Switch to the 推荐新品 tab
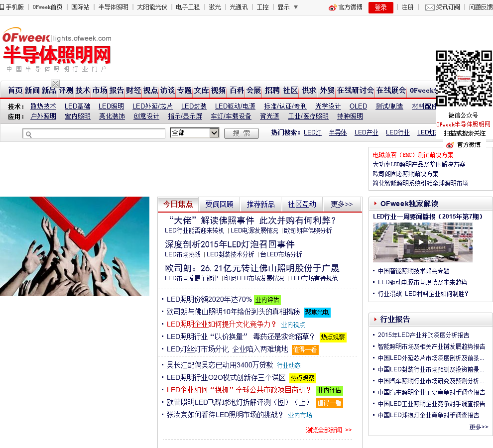Image resolution: width=493 pixels, height=448 pixels. point(260,205)
